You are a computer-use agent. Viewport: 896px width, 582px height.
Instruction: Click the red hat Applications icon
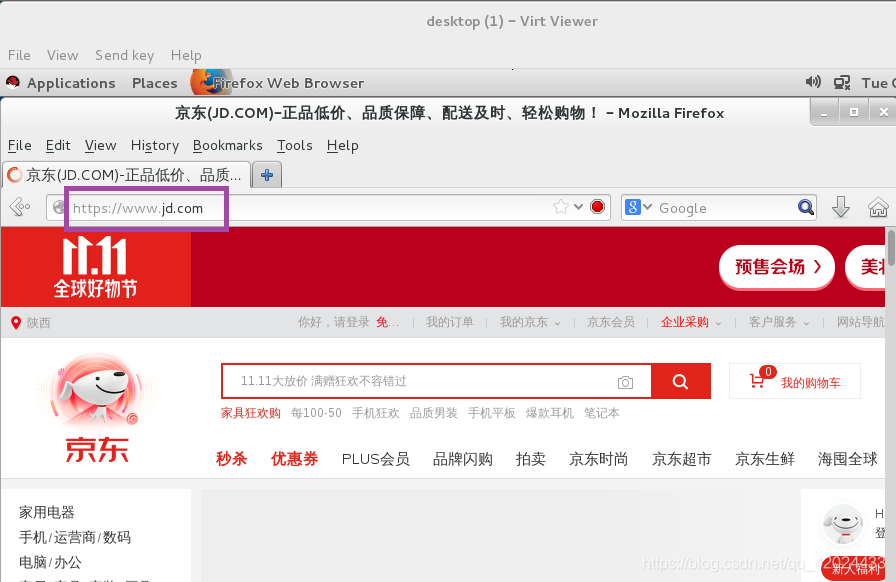click(x=13, y=83)
